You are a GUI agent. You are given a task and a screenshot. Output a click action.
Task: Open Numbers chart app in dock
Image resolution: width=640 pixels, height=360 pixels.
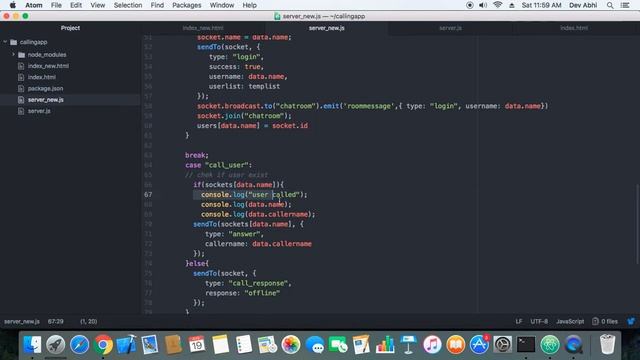[x=385, y=345]
